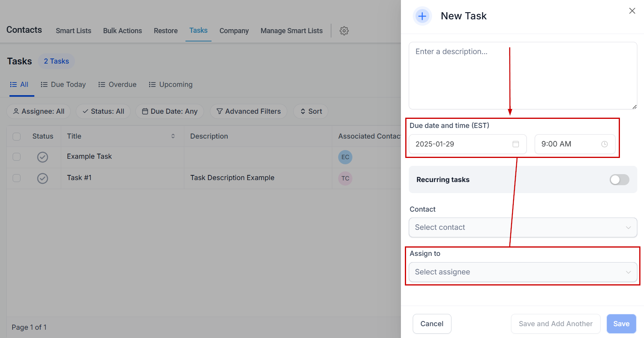
Task: Sort by Title column arrows icon
Action: coord(173,136)
